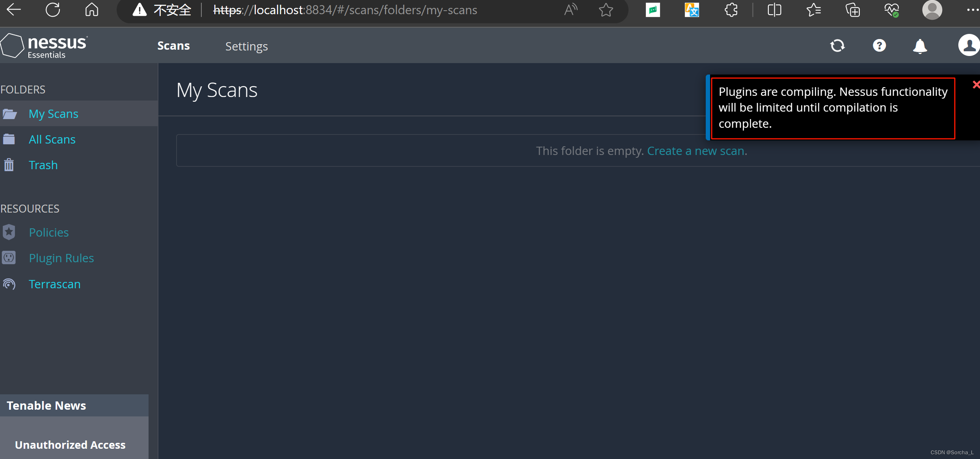This screenshot has height=459, width=980.
Task: Open the My Scans folder
Action: (53, 114)
